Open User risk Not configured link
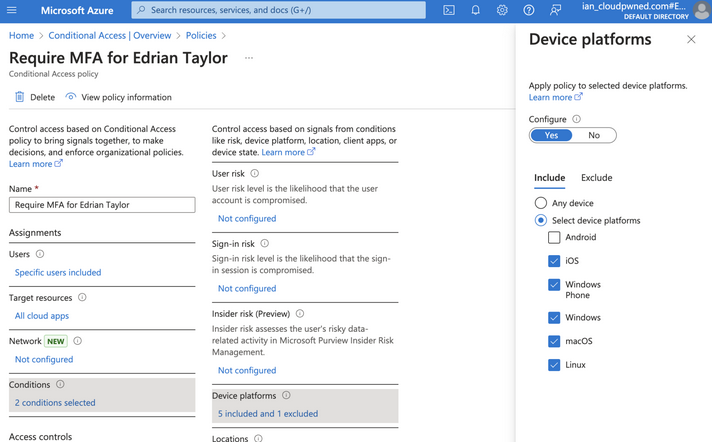The image size is (712, 442). pyautogui.click(x=247, y=219)
